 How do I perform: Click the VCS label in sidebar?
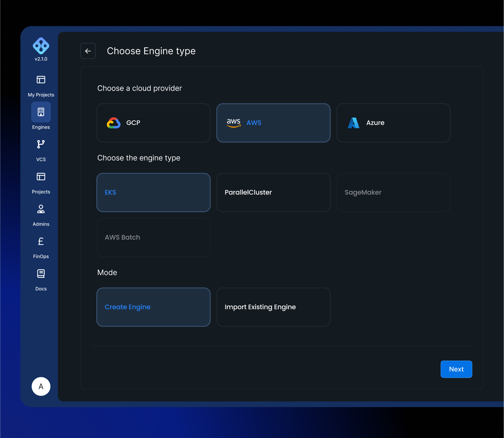[x=41, y=159]
